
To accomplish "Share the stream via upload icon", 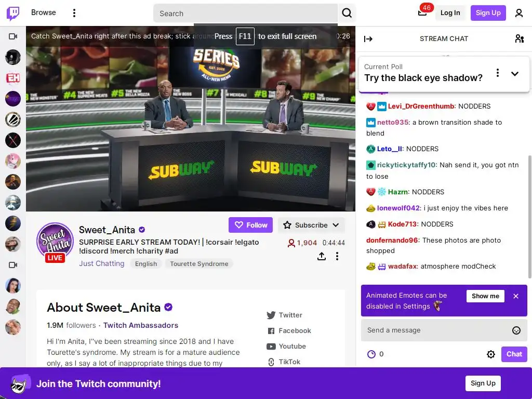I will (321, 256).
